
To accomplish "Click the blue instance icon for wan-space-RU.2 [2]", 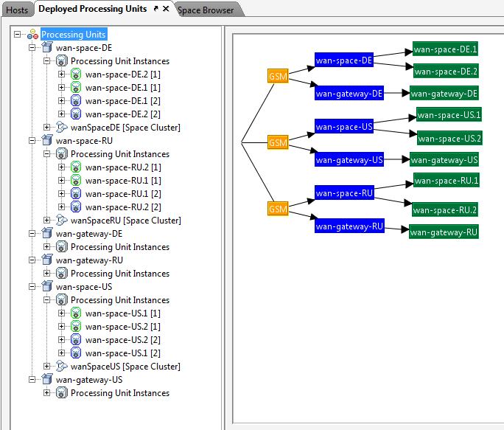I will pos(76,207).
